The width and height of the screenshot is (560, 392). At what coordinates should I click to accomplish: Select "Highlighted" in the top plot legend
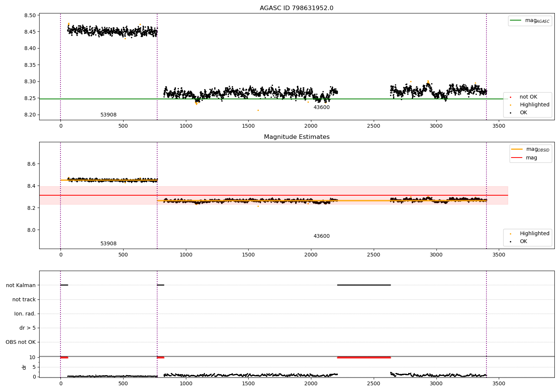click(535, 105)
